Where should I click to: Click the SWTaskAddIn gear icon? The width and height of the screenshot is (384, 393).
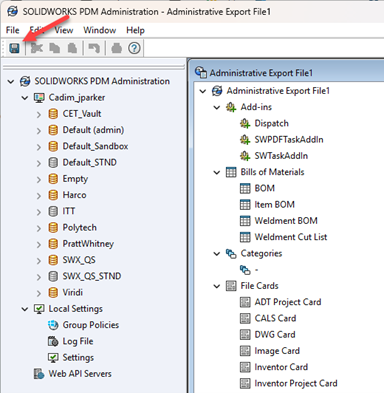[x=245, y=156]
